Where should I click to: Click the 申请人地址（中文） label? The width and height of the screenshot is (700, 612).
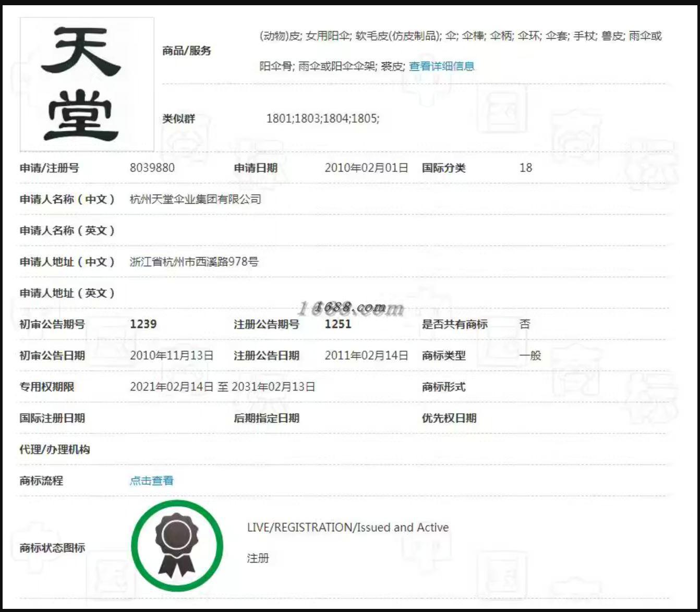pos(67,262)
